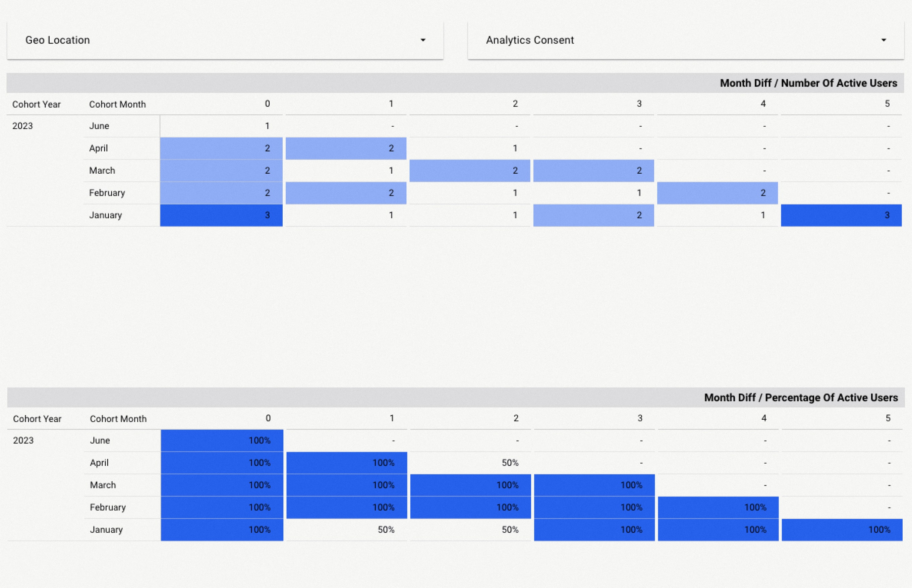912x588 pixels.
Task: Select June's 100% cell in the percentage table
Action: [x=222, y=440]
